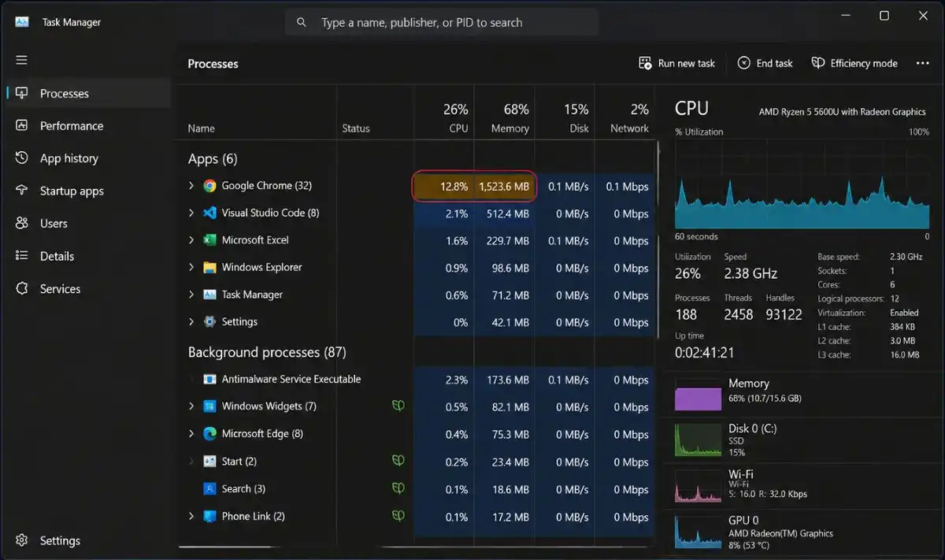Expand the Visual Studio Code process group
The image size is (945, 560).
tap(191, 213)
